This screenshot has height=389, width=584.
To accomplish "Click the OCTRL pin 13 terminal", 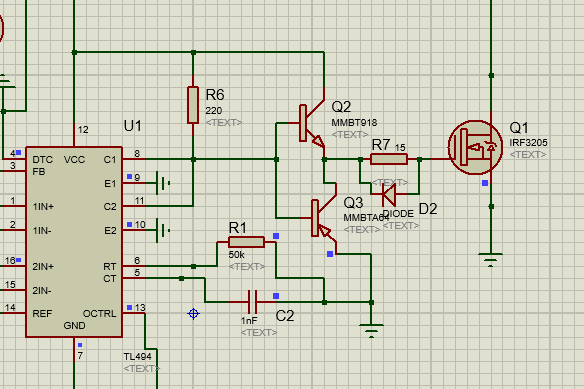I will coord(134,313).
